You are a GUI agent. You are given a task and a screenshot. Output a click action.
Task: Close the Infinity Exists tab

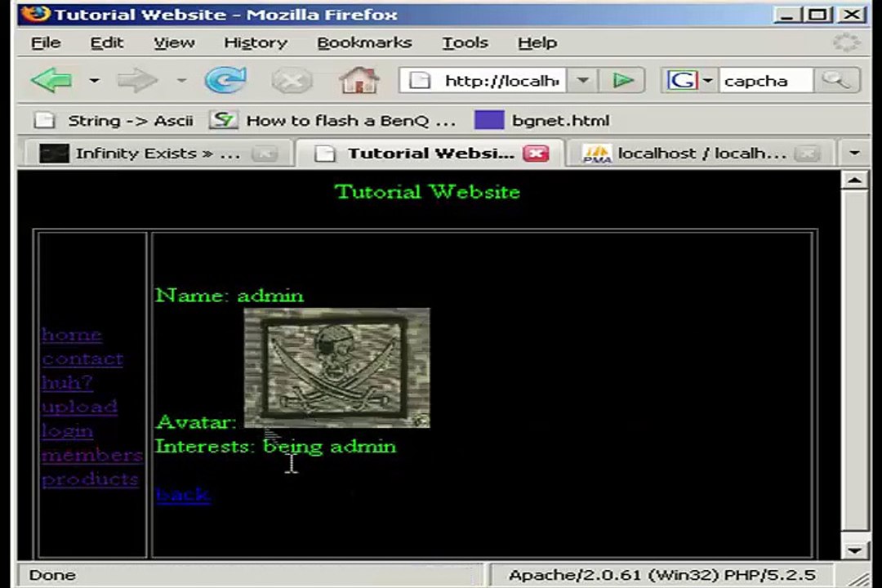(265, 153)
